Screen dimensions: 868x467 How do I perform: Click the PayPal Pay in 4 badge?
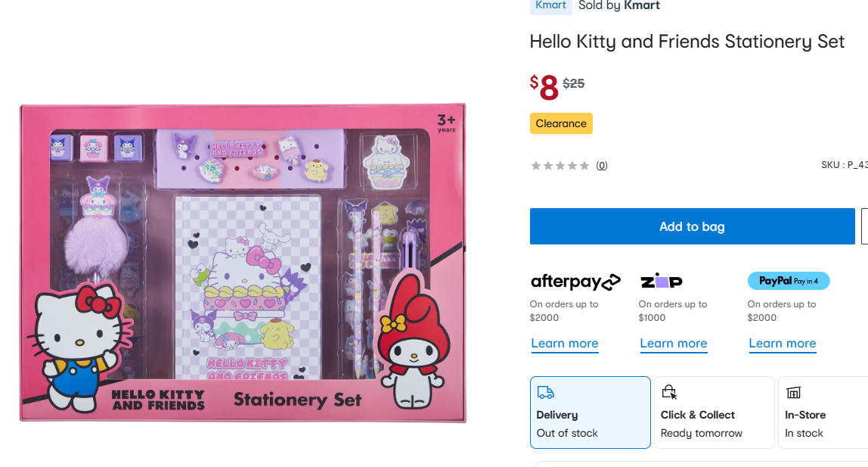[x=789, y=281]
